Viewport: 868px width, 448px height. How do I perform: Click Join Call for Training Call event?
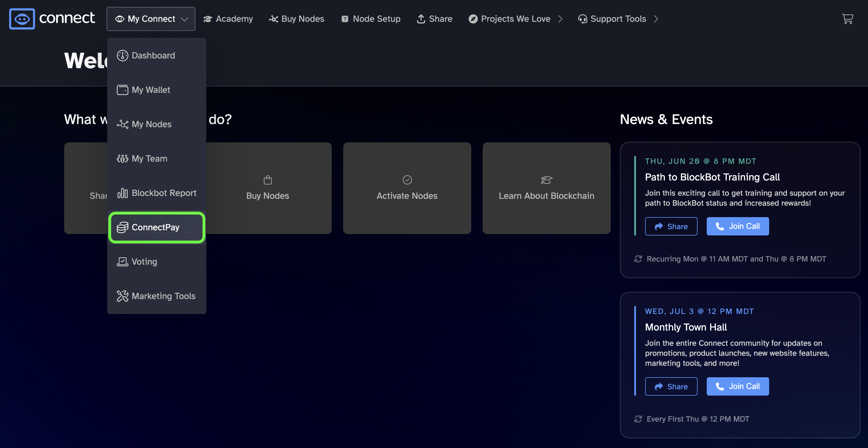coord(738,226)
